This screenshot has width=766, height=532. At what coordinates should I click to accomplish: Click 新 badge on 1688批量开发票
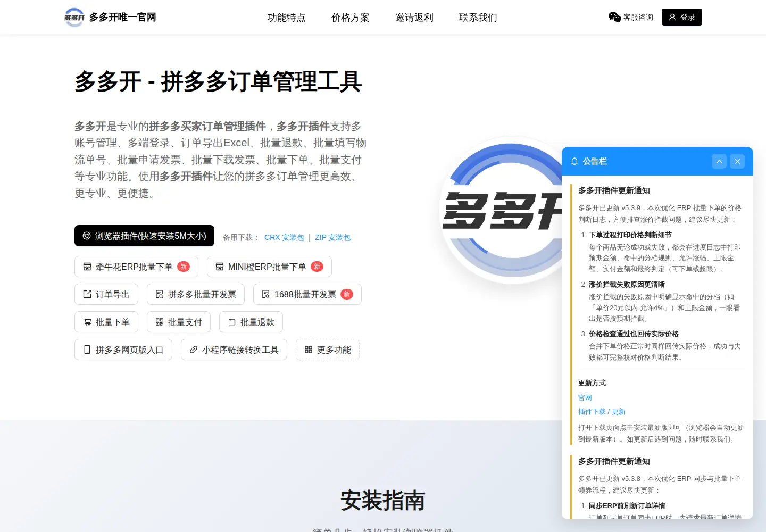[x=347, y=294]
